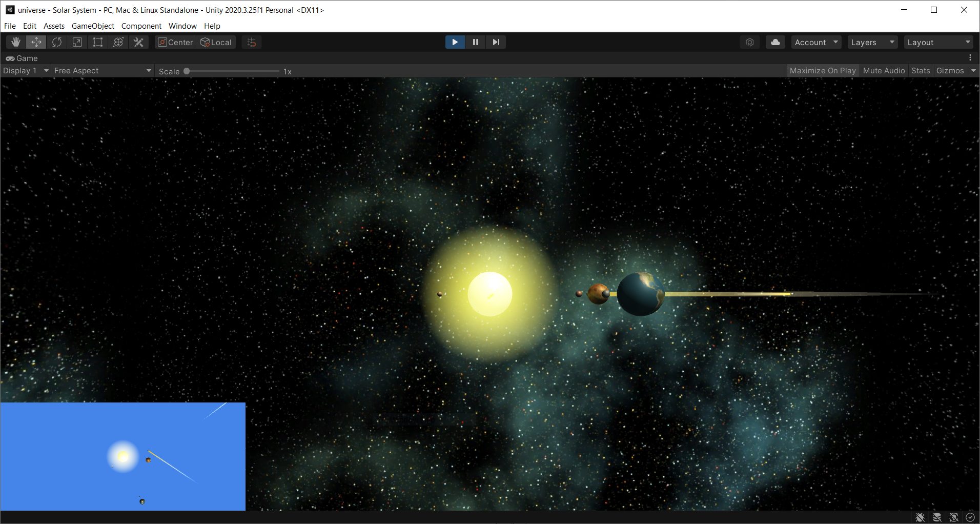Select the Hand tool
Screen dimensions: 980x524
click(x=15, y=42)
